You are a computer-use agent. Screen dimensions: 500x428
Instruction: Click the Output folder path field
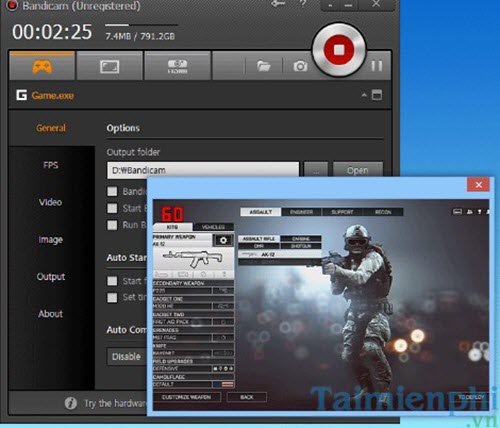pyautogui.click(x=203, y=170)
